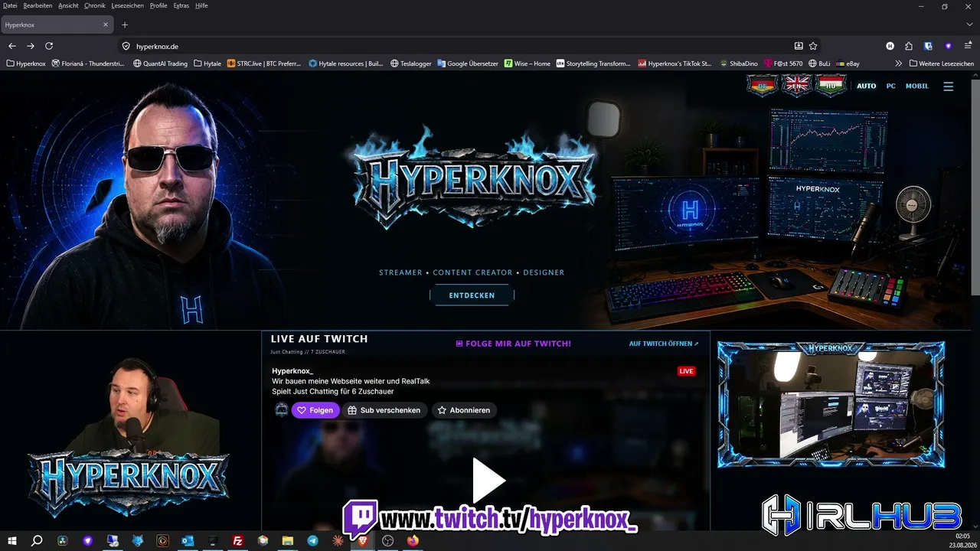Open a new browser tab
Screen dimensions: 980x551
click(125, 24)
